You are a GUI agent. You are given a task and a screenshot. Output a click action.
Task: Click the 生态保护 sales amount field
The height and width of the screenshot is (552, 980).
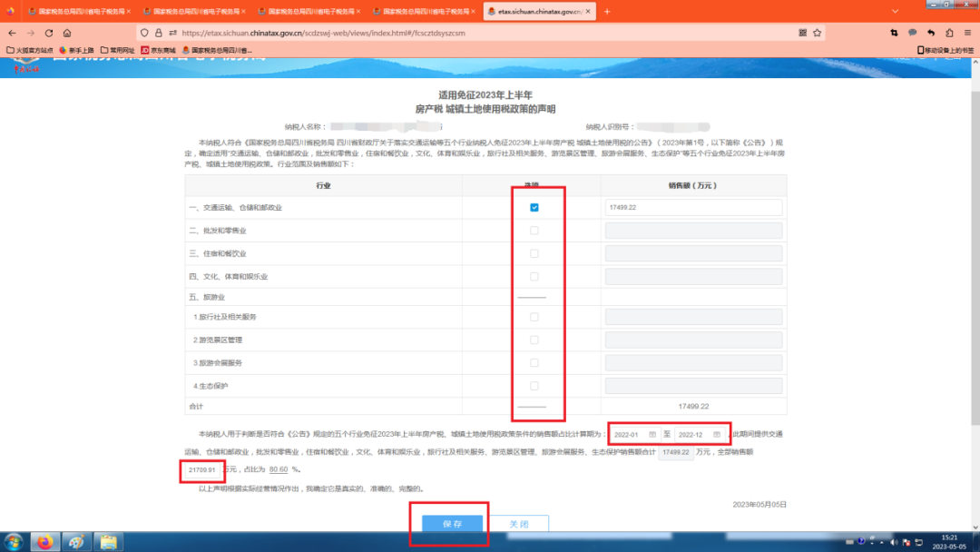click(x=693, y=386)
